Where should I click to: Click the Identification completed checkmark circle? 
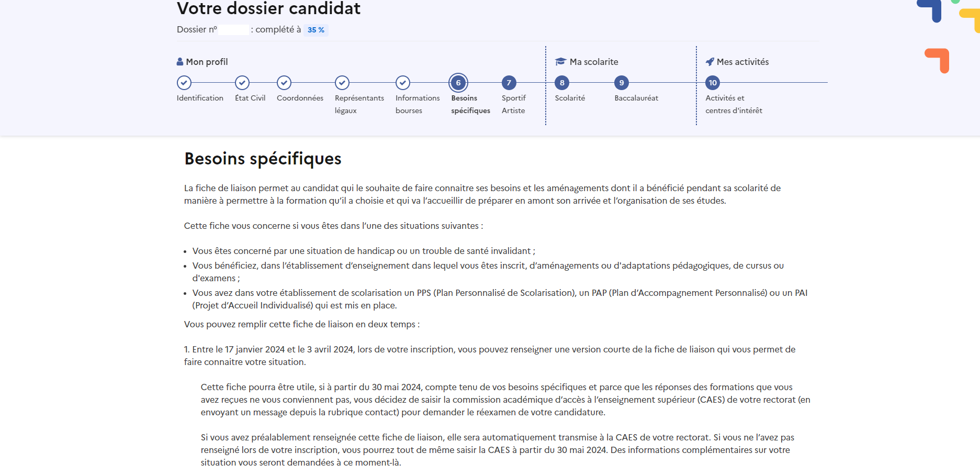tap(184, 83)
